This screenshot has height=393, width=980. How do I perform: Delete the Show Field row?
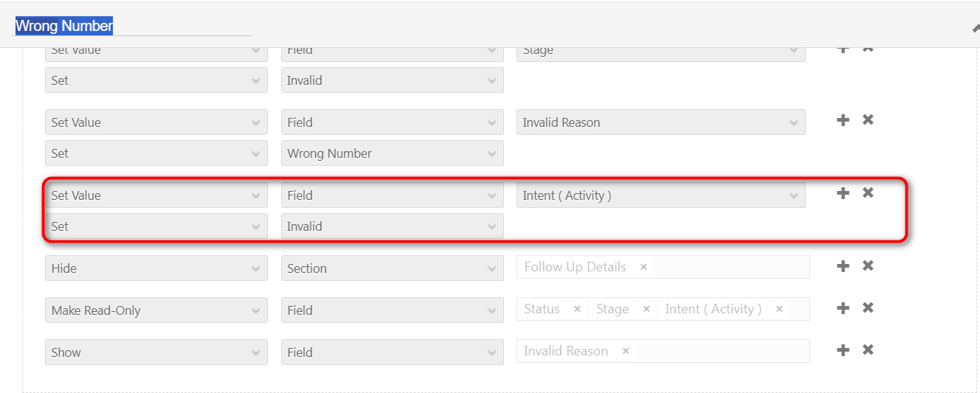tap(868, 350)
